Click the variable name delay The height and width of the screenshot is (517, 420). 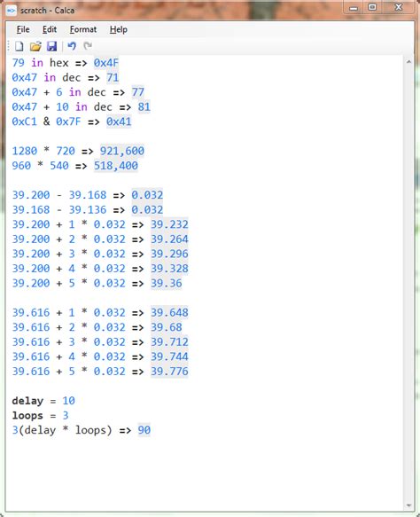coord(27,401)
